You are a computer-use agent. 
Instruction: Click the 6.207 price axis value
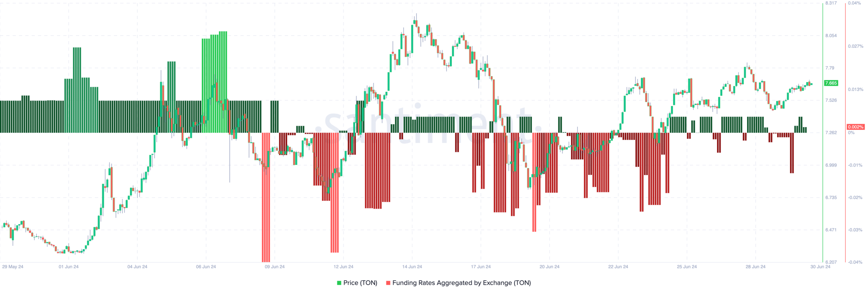pos(831,262)
